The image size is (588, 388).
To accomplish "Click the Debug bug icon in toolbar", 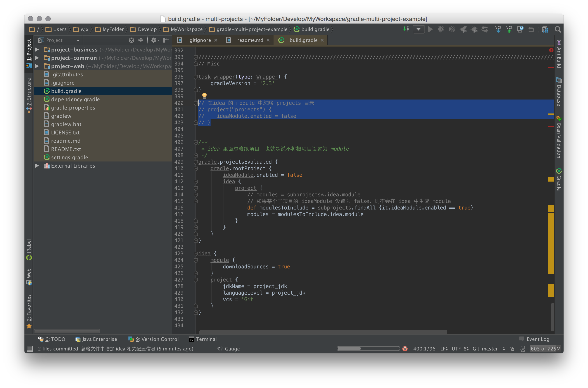I will 441,29.
